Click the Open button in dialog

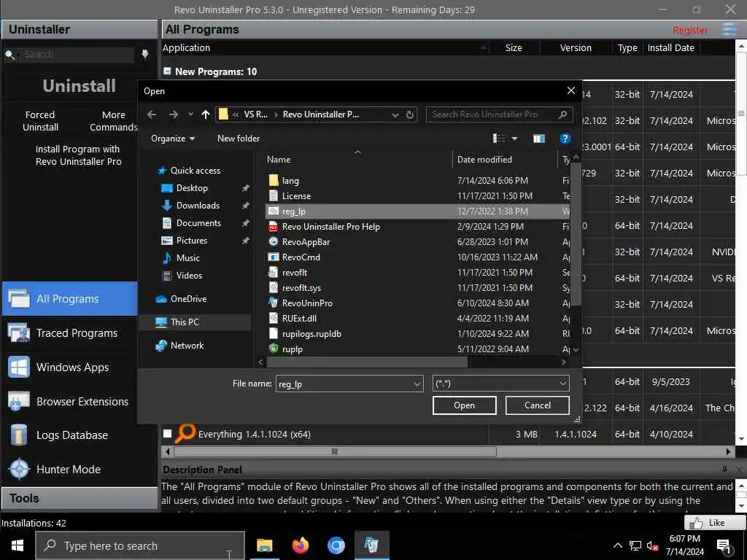click(464, 405)
